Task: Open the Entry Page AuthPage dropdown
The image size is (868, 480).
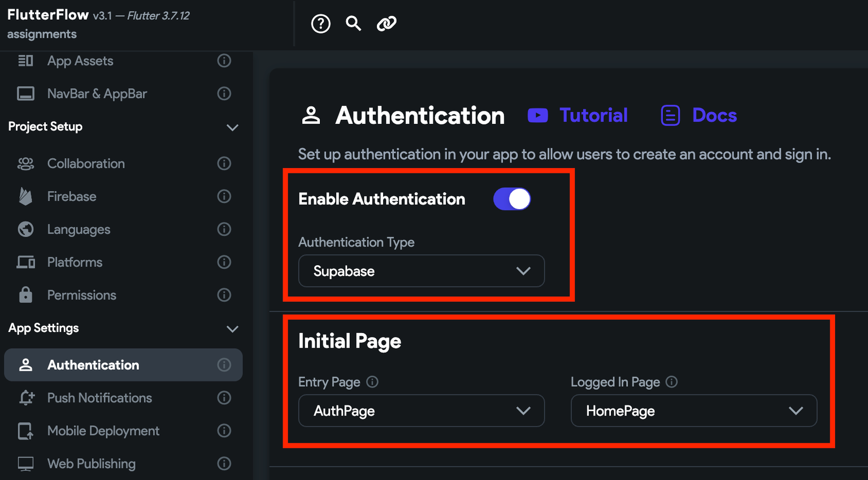Action: tap(422, 411)
